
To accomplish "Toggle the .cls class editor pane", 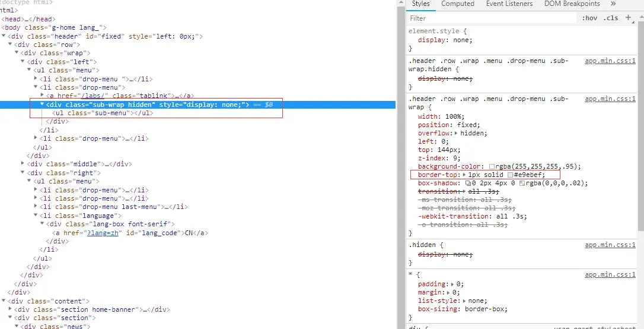I will tap(611, 18).
